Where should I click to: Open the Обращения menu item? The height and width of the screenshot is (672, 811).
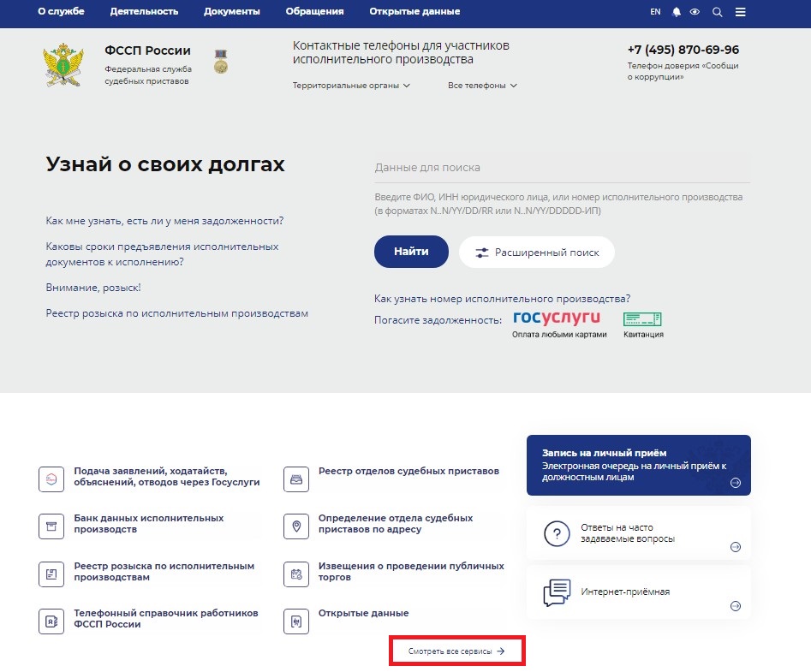[x=314, y=12]
